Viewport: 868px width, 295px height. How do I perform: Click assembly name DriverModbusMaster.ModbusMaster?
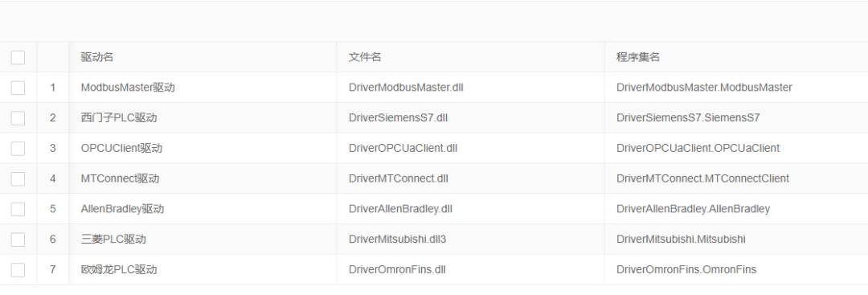pos(704,88)
